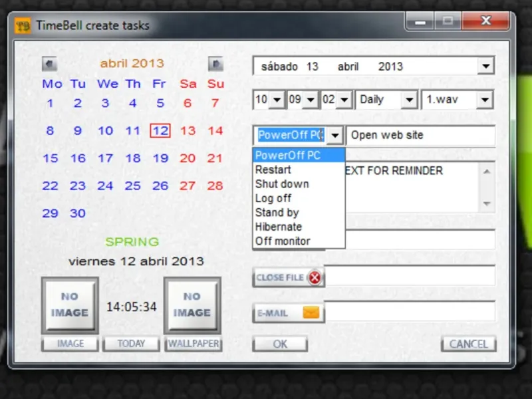Select day 30 in the calendar

click(78, 213)
